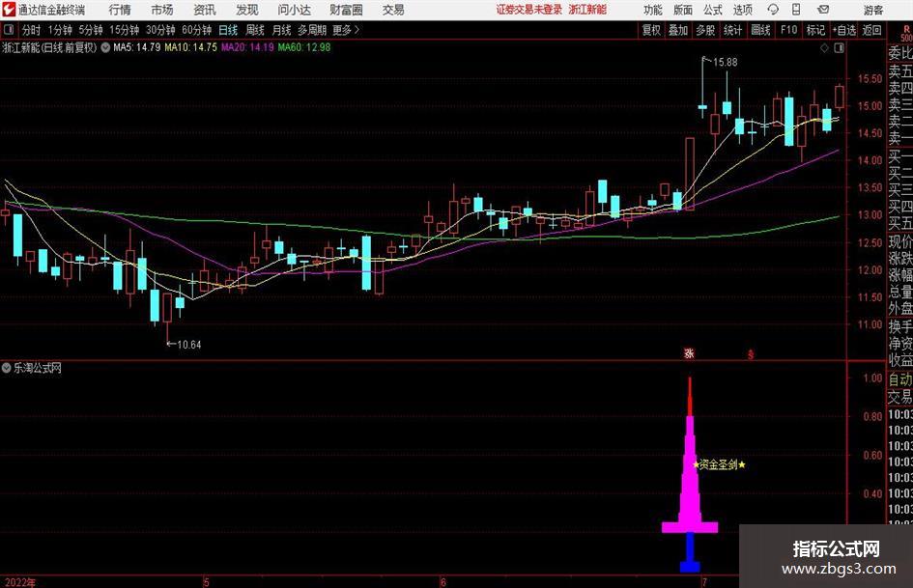913x588 pixels.
Task: Open the mail envelope icon
Action: tap(823, 10)
